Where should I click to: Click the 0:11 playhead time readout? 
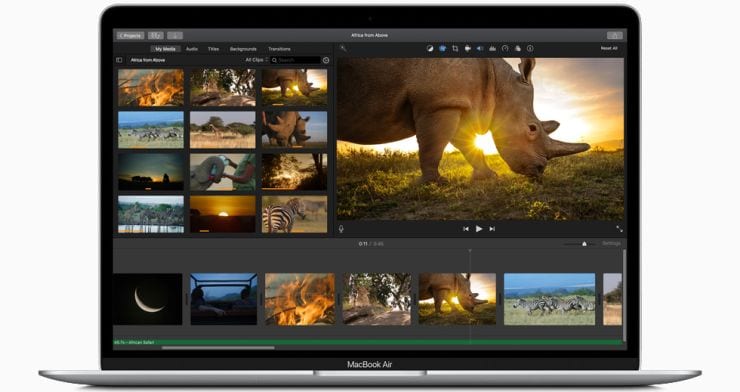tap(362, 244)
